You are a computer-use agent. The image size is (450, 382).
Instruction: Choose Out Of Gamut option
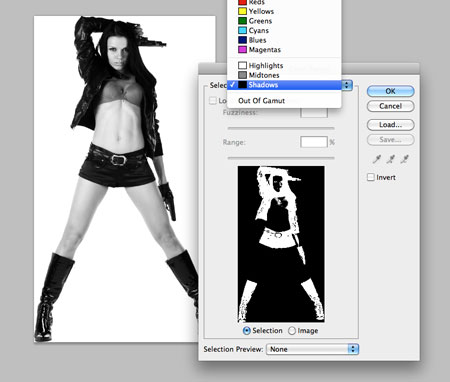[x=284, y=101]
